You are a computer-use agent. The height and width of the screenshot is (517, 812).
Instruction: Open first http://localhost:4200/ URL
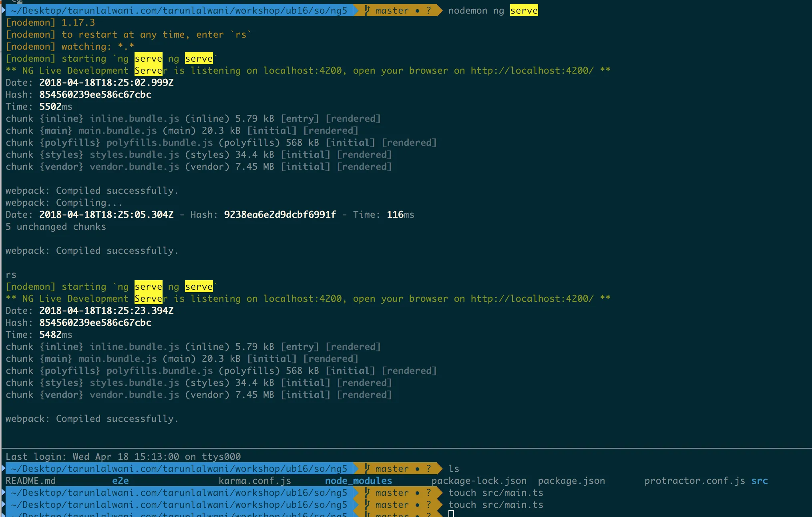(x=532, y=71)
